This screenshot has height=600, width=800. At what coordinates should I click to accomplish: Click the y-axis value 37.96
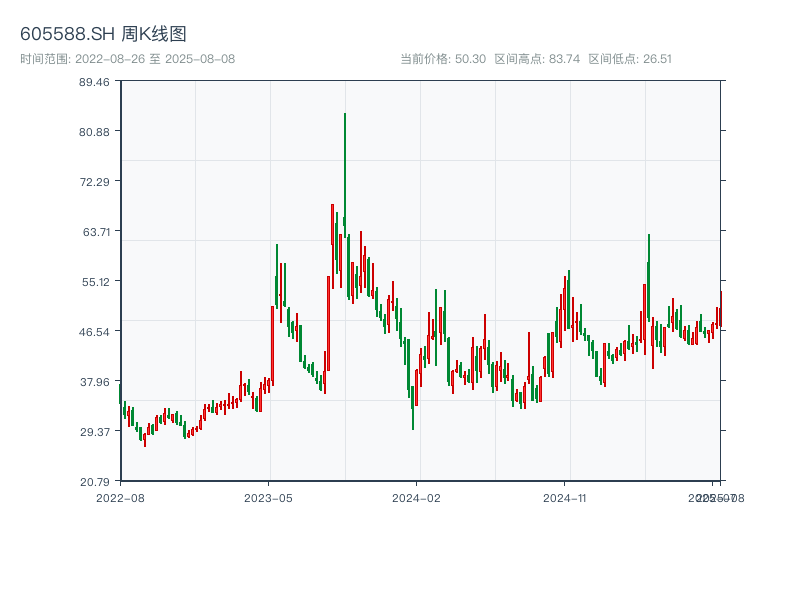coord(94,382)
